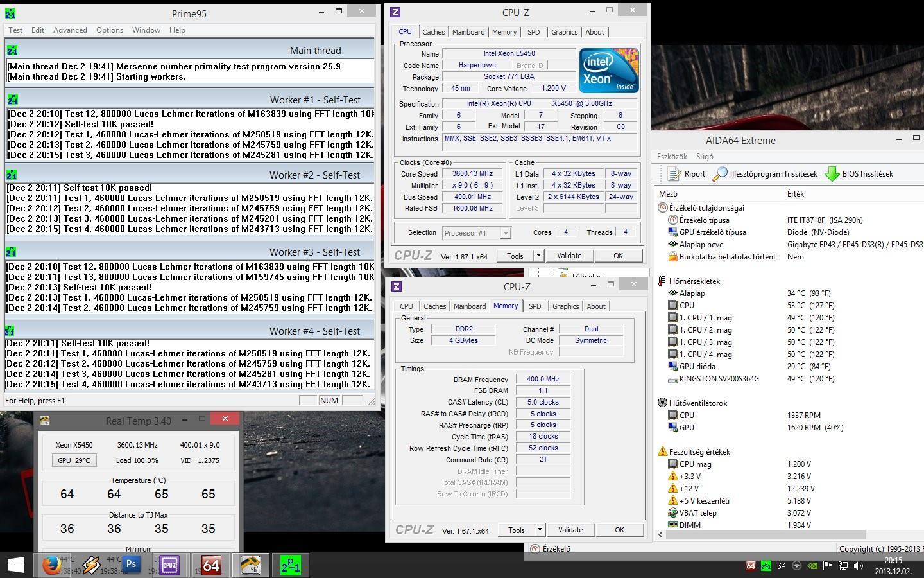Switch to AIDA64 taskbar icon
The image size is (924, 578).
(x=211, y=565)
